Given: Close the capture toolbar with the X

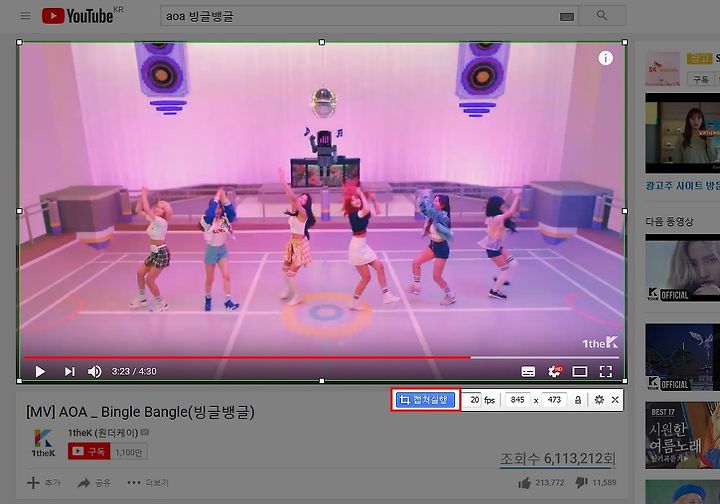Looking at the screenshot, I should coord(615,400).
